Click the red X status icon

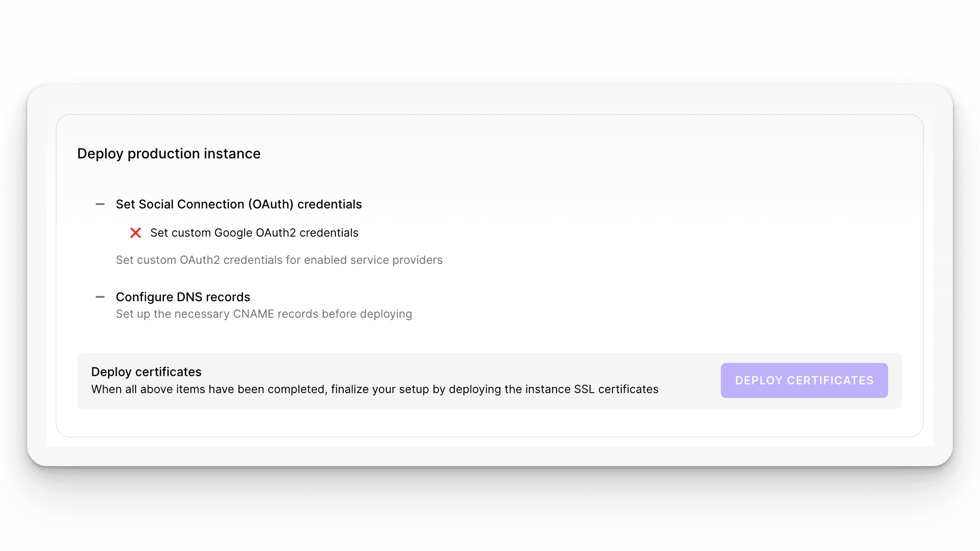[136, 233]
